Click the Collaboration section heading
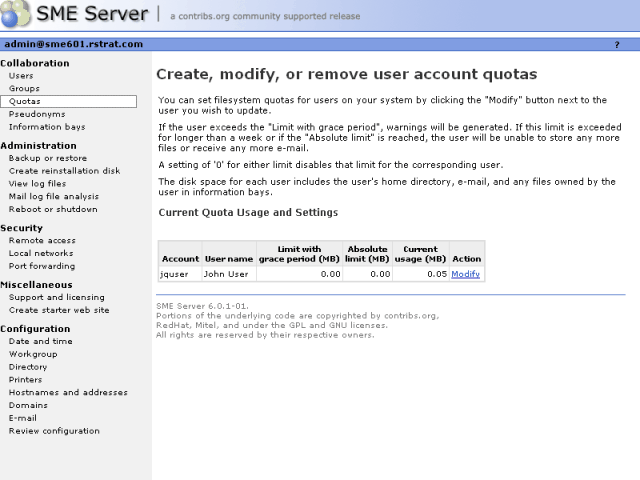 [35, 63]
